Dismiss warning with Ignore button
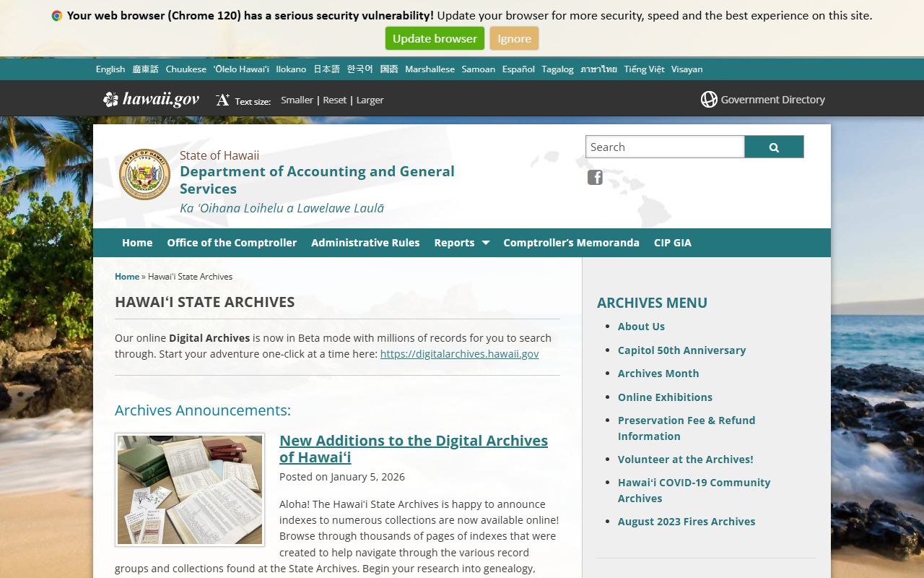The image size is (924, 578). click(x=514, y=38)
